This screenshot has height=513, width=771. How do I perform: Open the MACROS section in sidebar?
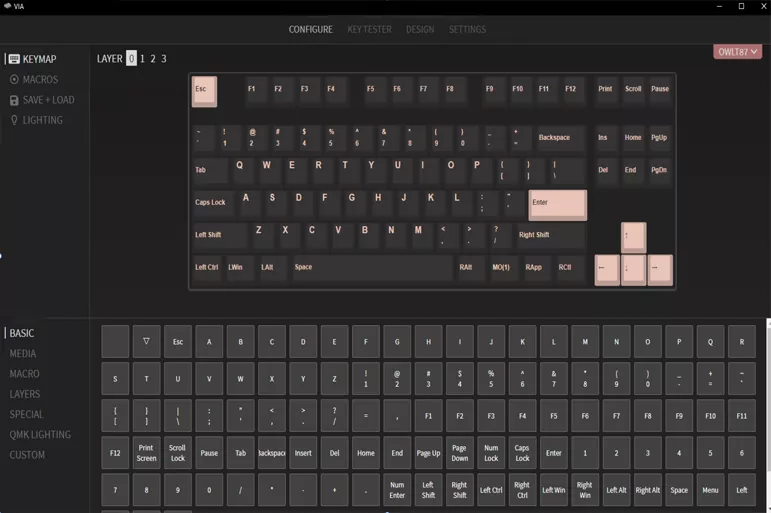tap(33, 79)
